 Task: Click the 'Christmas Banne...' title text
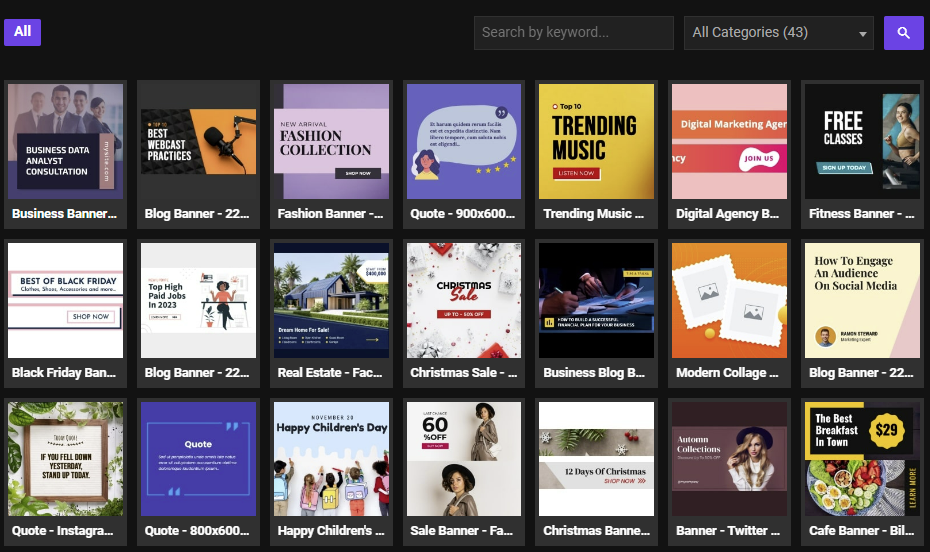597,531
